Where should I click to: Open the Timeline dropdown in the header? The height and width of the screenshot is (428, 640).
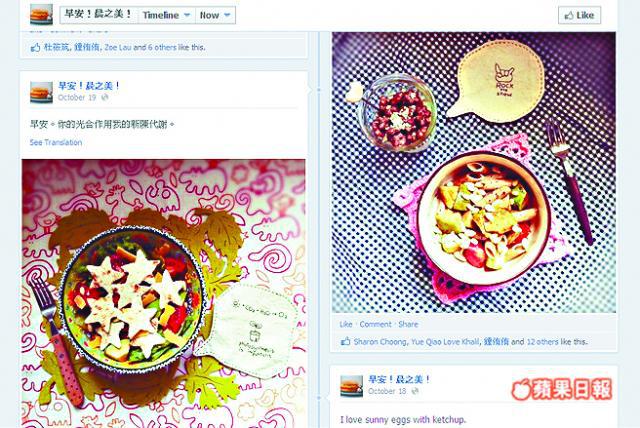pos(166,15)
